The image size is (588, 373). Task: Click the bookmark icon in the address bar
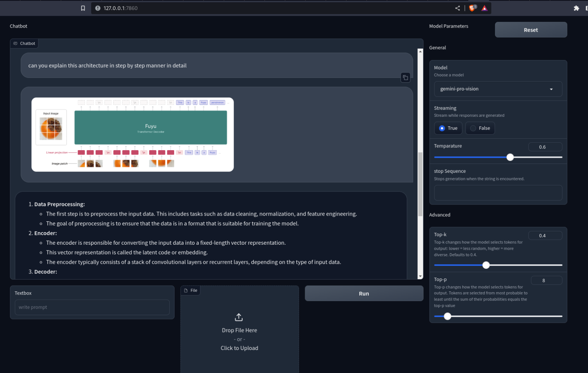click(83, 8)
